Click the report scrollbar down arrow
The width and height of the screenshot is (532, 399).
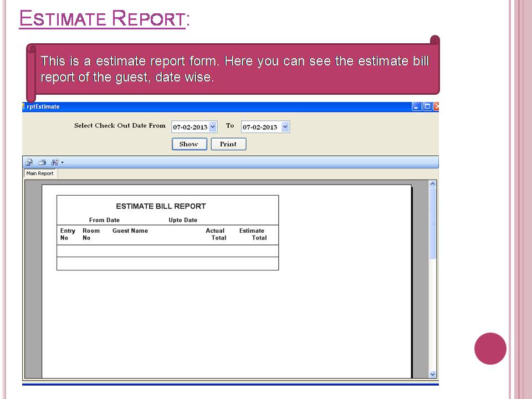(433, 374)
